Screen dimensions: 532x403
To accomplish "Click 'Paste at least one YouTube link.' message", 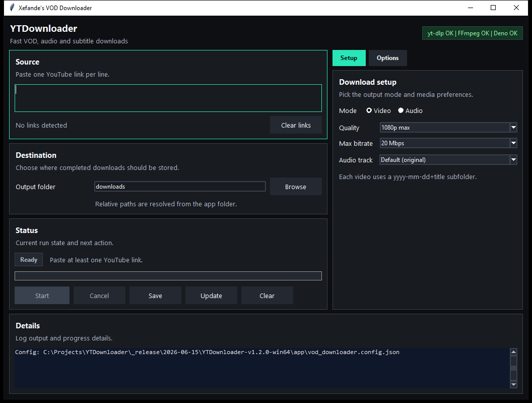I will [96, 260].
